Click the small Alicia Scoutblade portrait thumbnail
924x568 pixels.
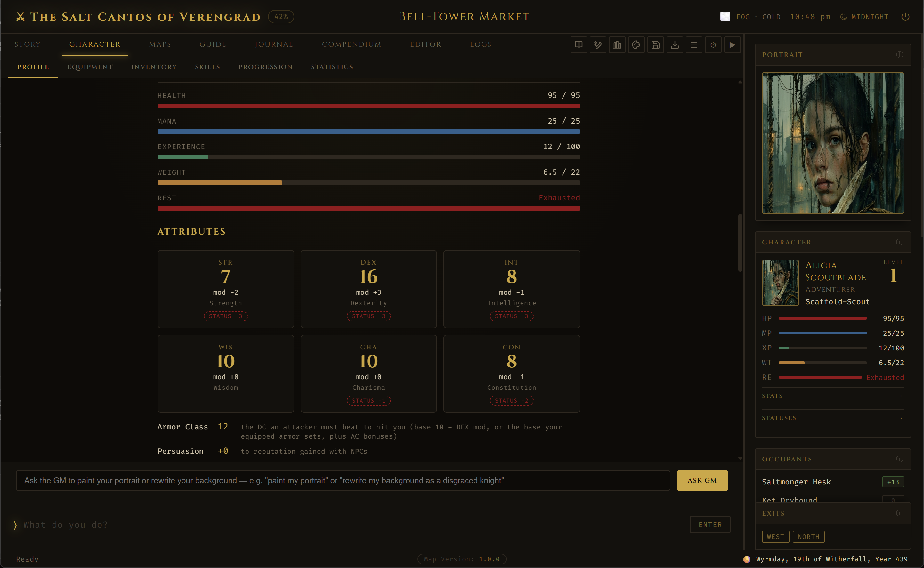pyautogui.click(x=780, y=283)
